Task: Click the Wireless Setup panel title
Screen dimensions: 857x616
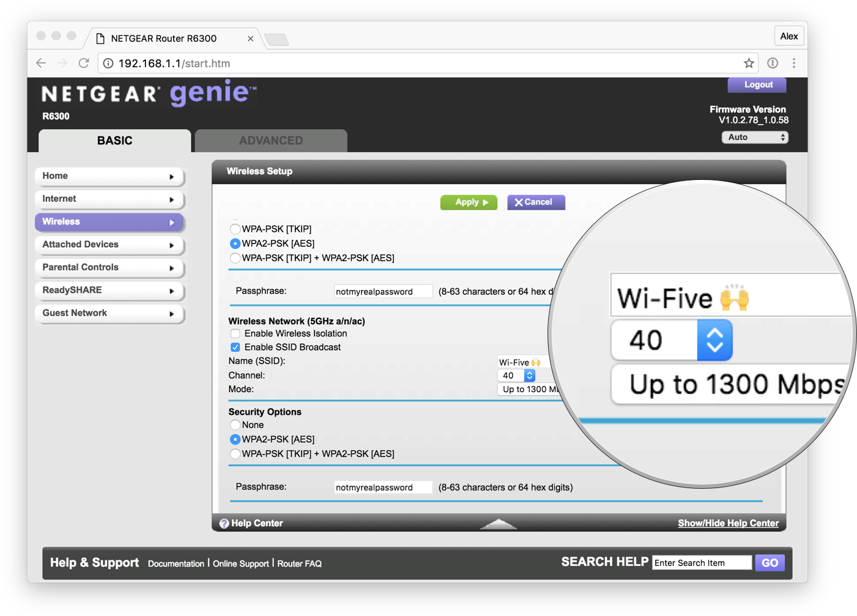Action: tap(259, 171)
